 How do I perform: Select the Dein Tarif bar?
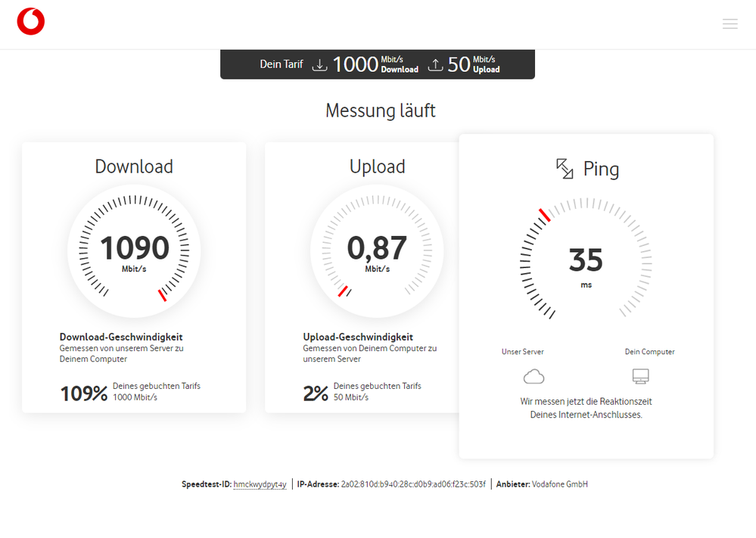377,64
